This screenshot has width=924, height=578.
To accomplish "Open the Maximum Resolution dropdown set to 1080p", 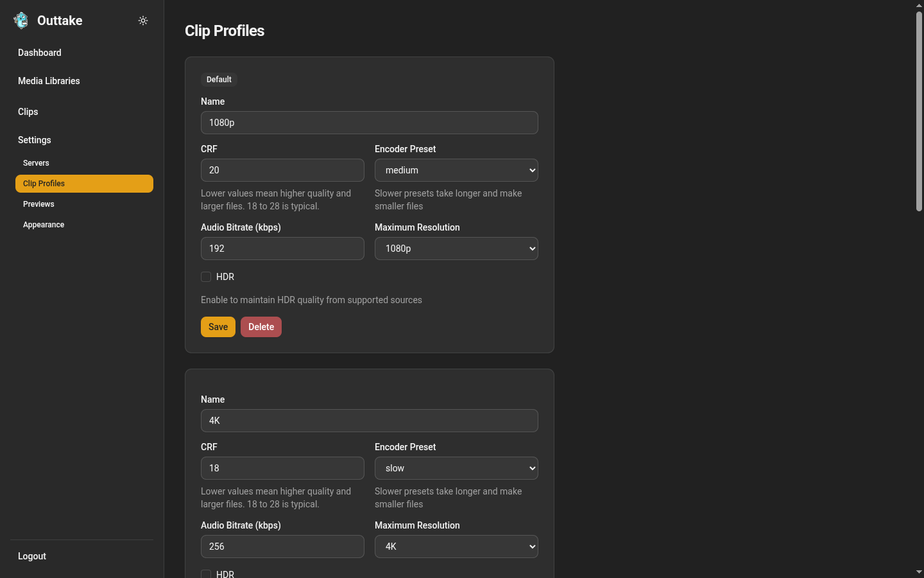I will click(x=456, y=249).
